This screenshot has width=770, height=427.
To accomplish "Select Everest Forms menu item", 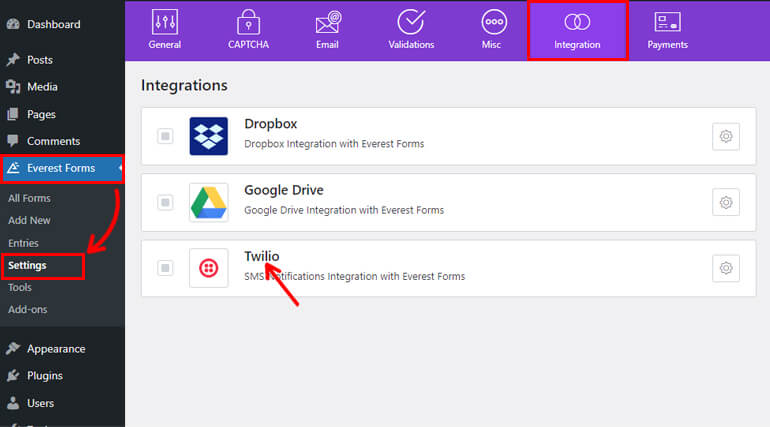I will point(62,168).
